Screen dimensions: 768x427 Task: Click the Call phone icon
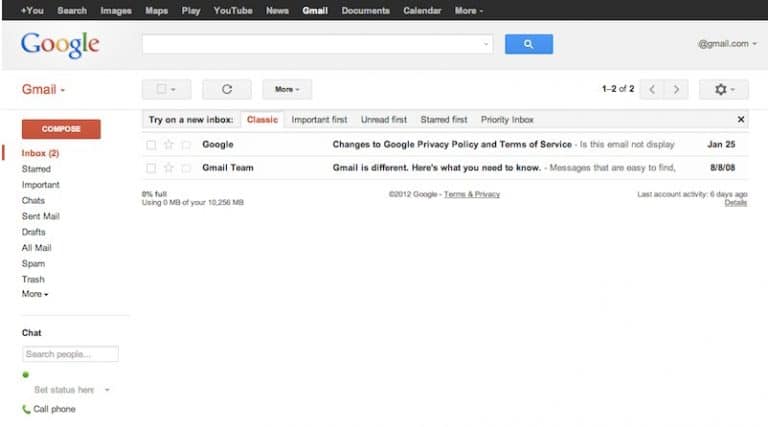click(26, 409)
